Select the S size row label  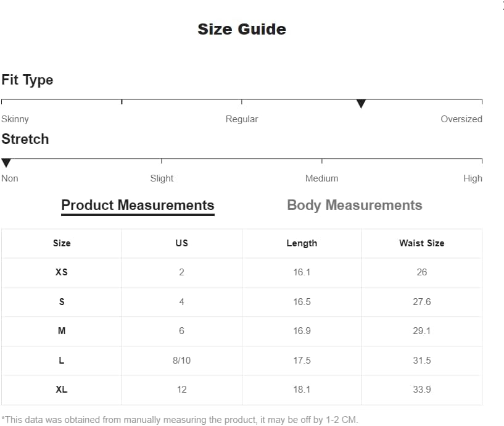click(62, 302)
